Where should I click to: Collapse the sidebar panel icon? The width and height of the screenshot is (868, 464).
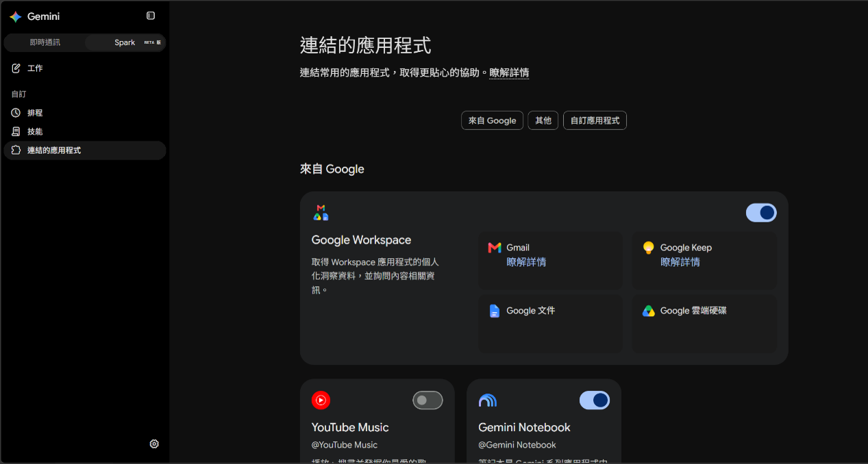coord(151,16)
